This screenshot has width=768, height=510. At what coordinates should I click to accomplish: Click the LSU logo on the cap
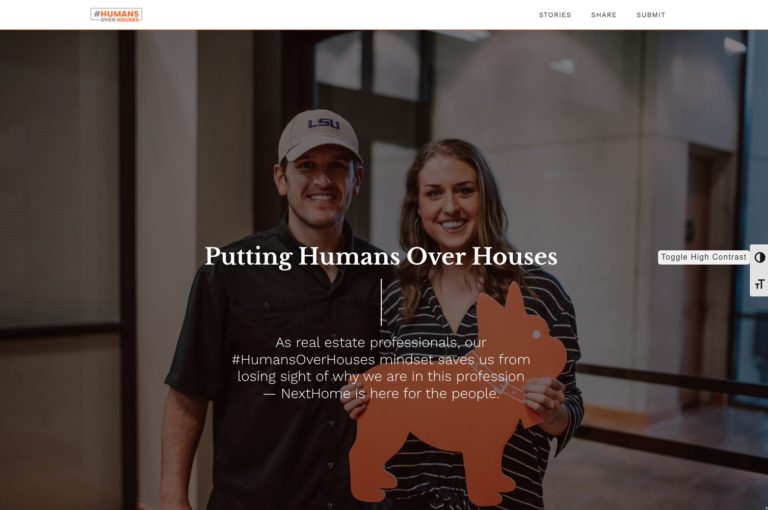coord(324,124)
